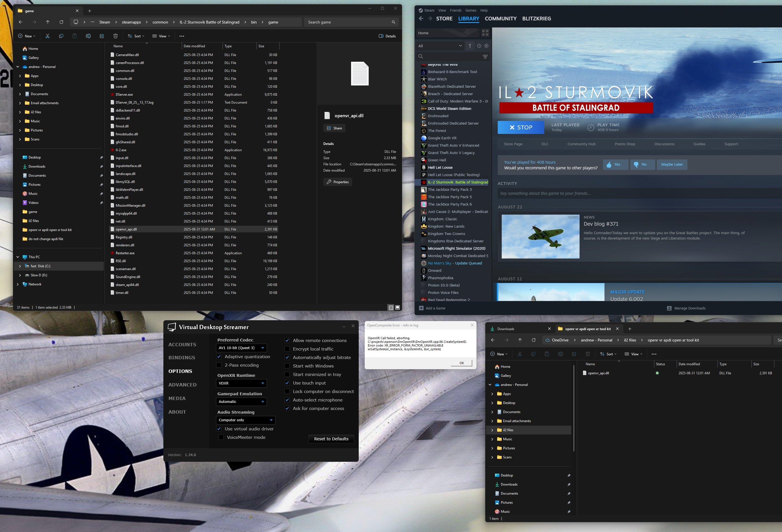This screenshot has width=782, height=532.
Task: Click the Steam library filter options icon
Action: [x=485, y=57]
